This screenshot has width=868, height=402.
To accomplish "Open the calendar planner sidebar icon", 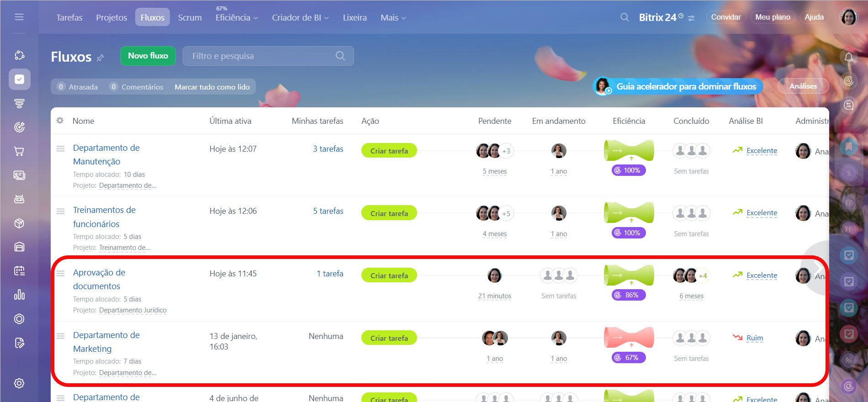I will [x=19, y=271].
